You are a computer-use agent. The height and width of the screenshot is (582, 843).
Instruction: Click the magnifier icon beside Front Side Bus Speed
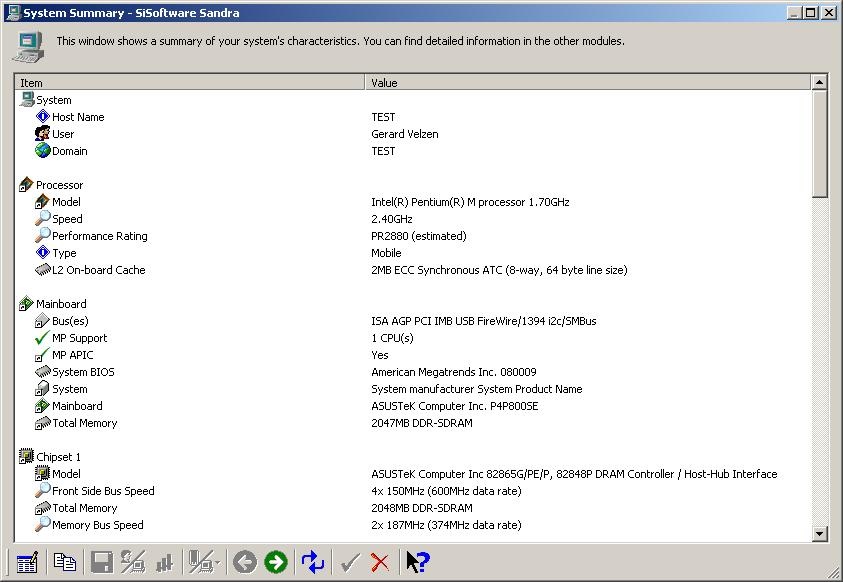(x=42, y=490)
